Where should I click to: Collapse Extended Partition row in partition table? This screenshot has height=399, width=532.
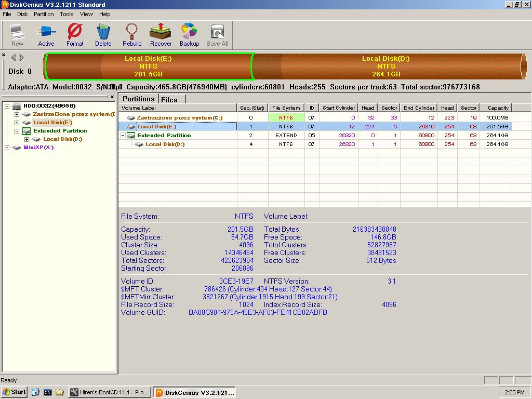(123, 136)
